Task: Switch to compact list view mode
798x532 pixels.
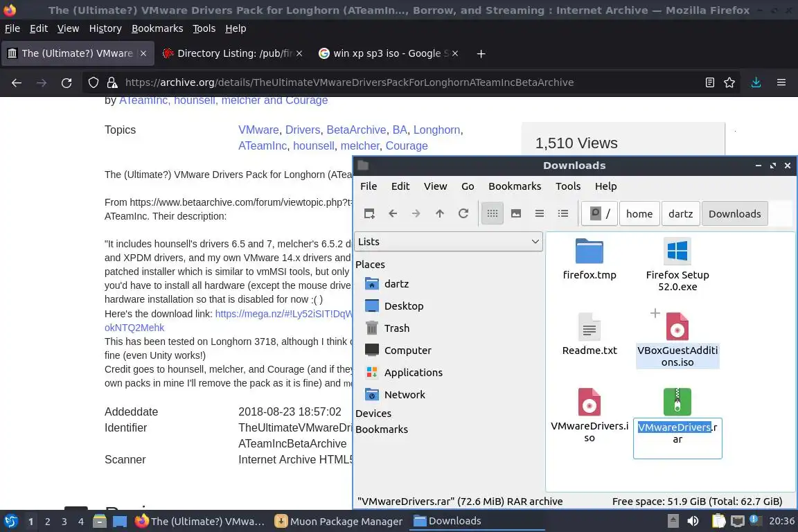Action: coord(540,213)
